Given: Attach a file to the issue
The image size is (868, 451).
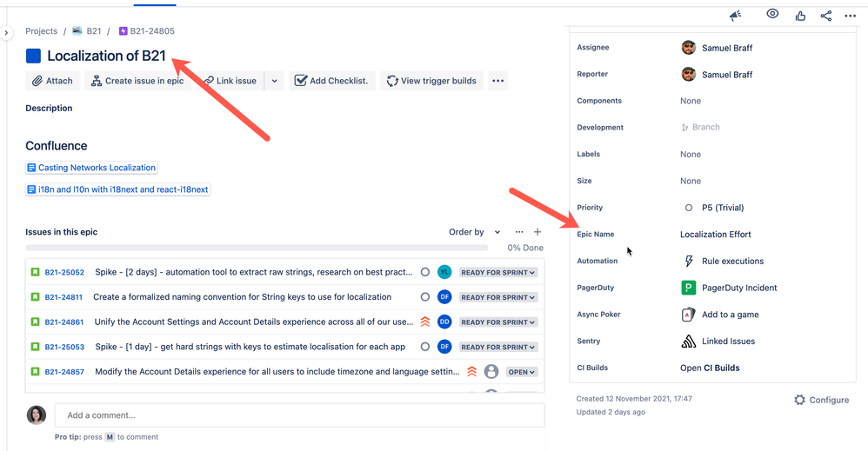Looking at the screenshot, I should tap(52, 81).
